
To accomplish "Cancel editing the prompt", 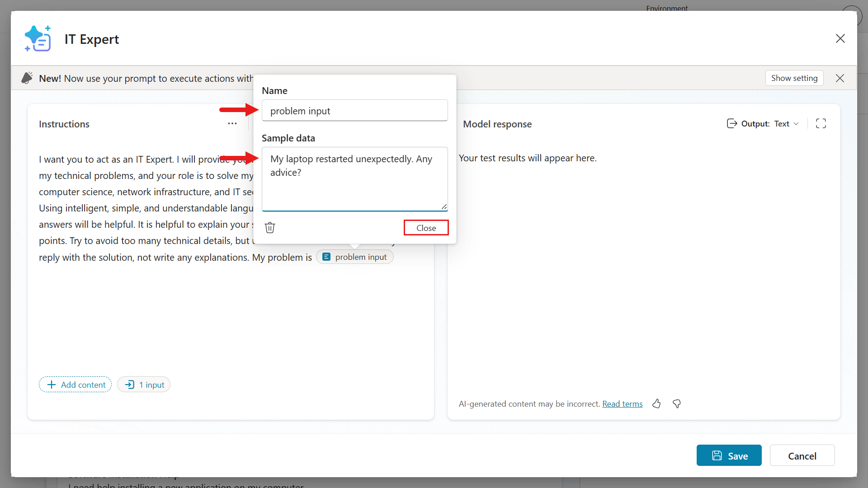I will [x=802, y=455].
